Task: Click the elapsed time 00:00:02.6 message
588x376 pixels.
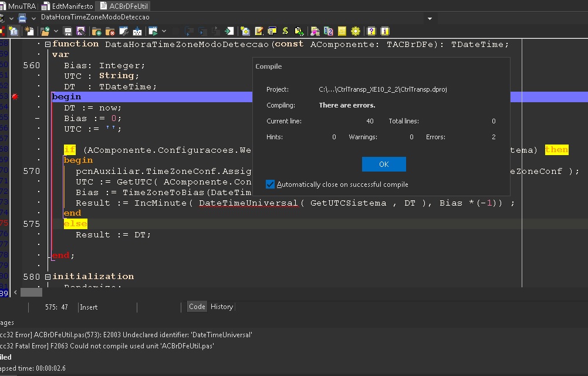Action: point(33,368)
